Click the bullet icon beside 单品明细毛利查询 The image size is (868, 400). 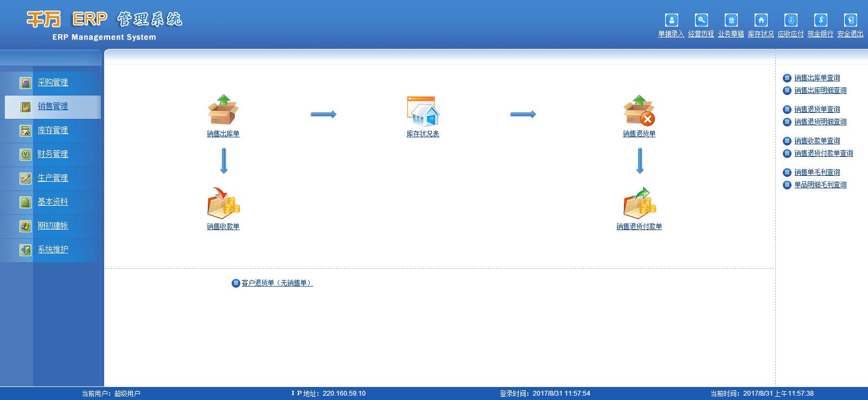(787, 185)
